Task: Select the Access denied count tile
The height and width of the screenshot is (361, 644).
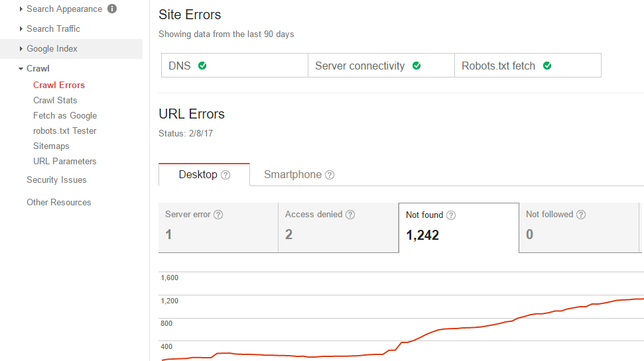Action: (x=338, y=228)
